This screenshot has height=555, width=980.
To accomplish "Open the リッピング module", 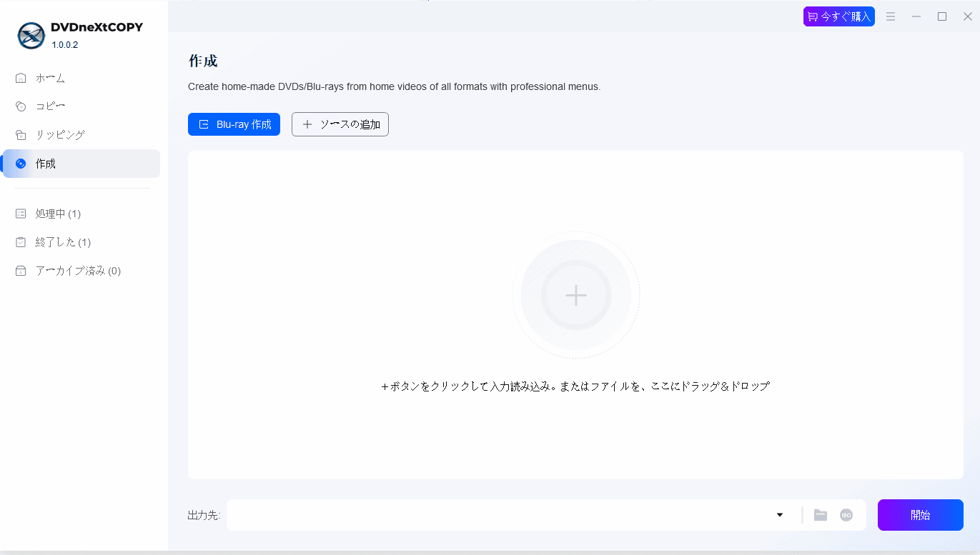I will click(x=80, y=135).
